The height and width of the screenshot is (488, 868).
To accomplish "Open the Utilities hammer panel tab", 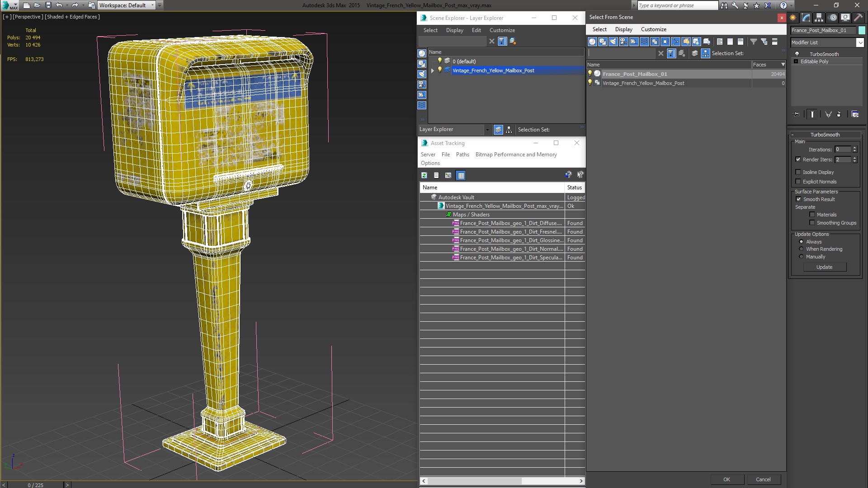I will coord(859,18).
